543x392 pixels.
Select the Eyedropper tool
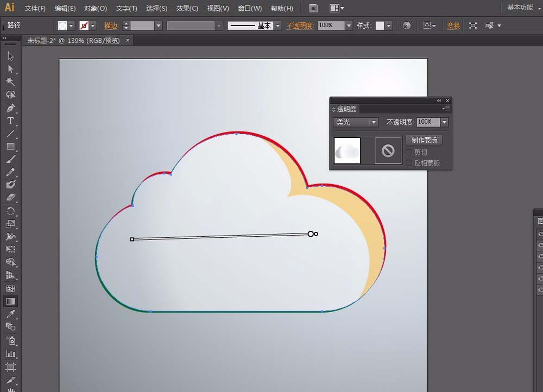(x=10, y=314)
